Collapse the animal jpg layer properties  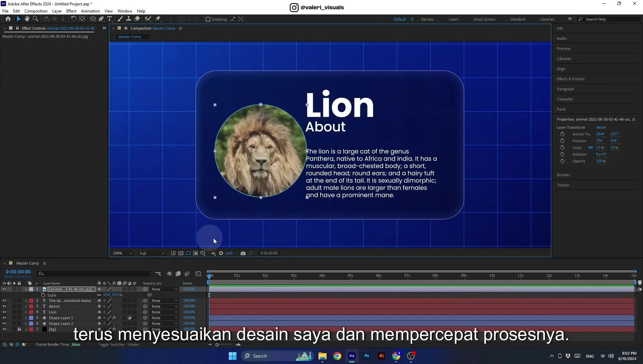(x=26, y=289)
